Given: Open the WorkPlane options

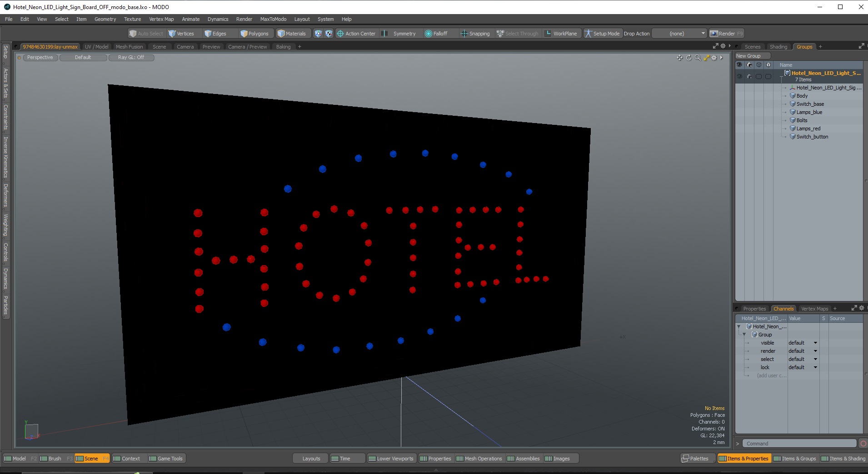Looking at the screenshot, I should point(561,34).
